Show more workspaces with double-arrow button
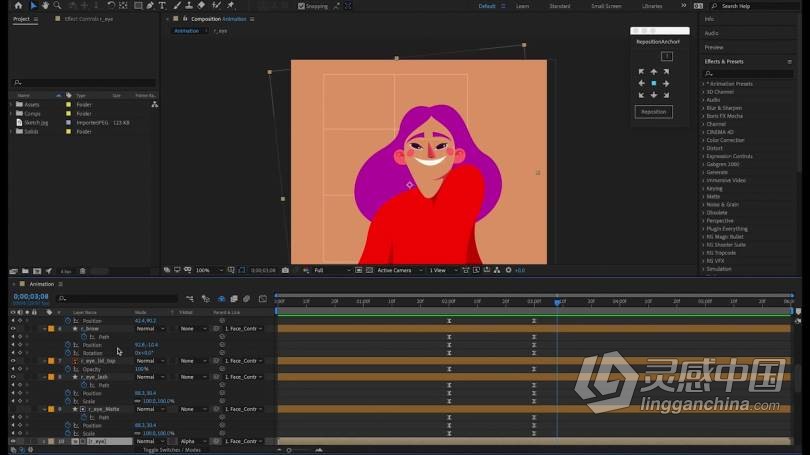Screen dimensions: 810x455 [x=683, y=6]
